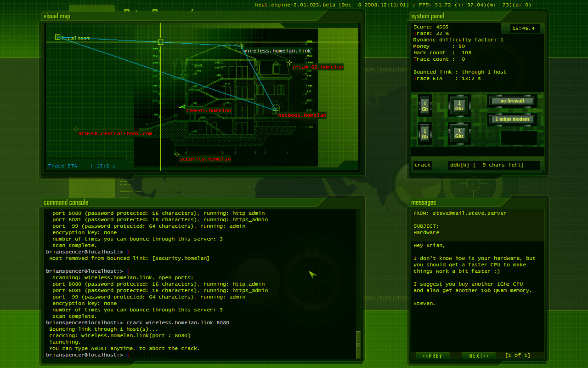588x368 pixels.
Task: Click the upper 1 Ghz CPU chip
Action: [x=459, y=106]
